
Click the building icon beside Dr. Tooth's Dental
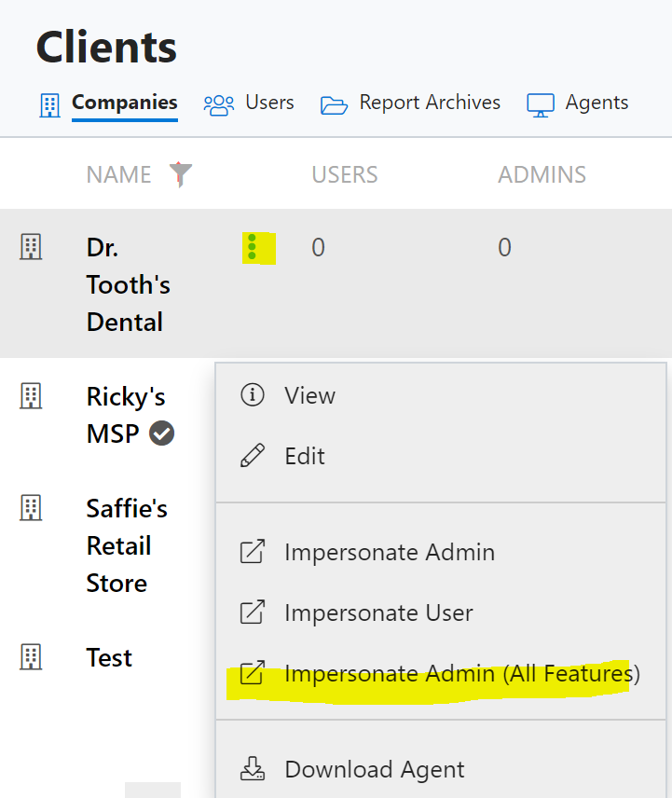[31, 247]
